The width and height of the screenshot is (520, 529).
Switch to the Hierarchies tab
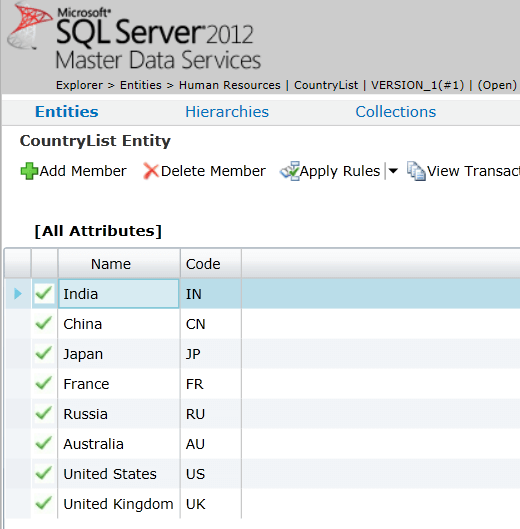click(227, 112)
